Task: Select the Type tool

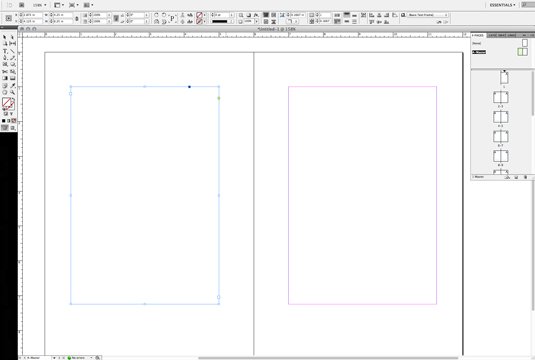Action: pos(5,51)
